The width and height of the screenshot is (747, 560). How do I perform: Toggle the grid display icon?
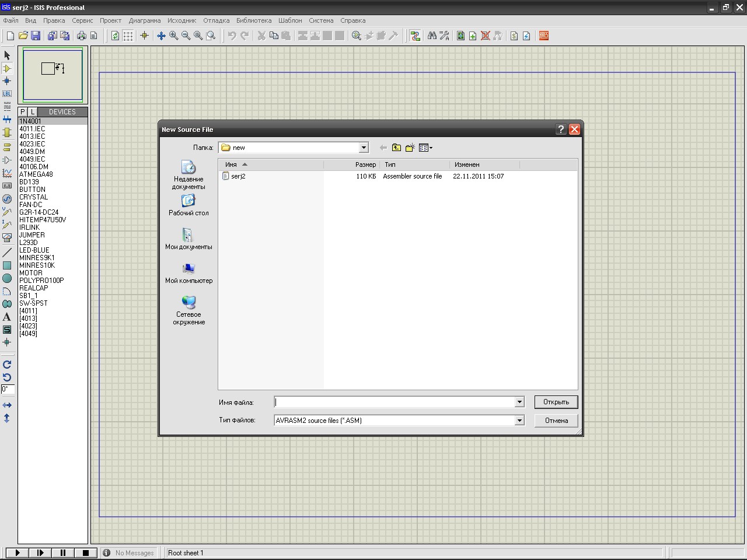(128, 36)
